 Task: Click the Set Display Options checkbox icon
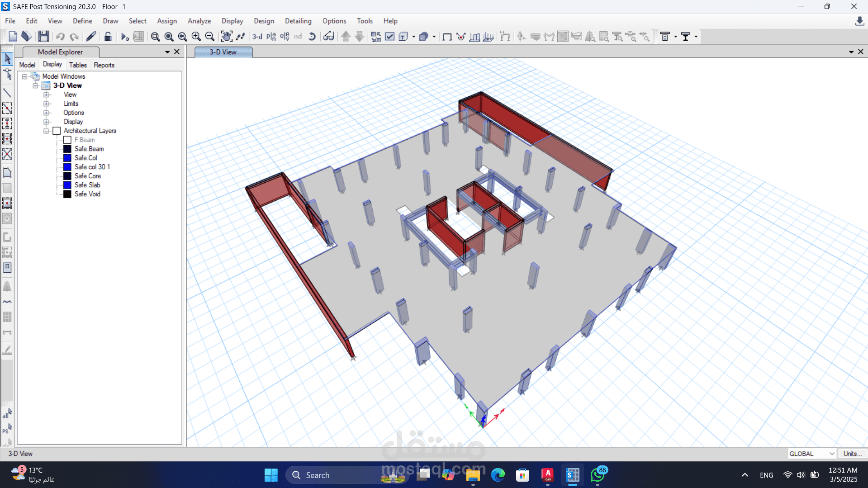389,37
